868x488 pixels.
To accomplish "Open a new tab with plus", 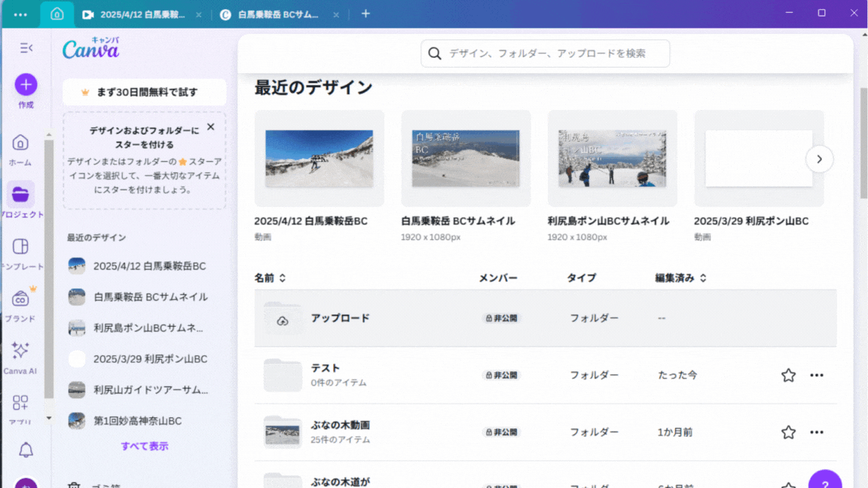I will [x=365, y=14].
